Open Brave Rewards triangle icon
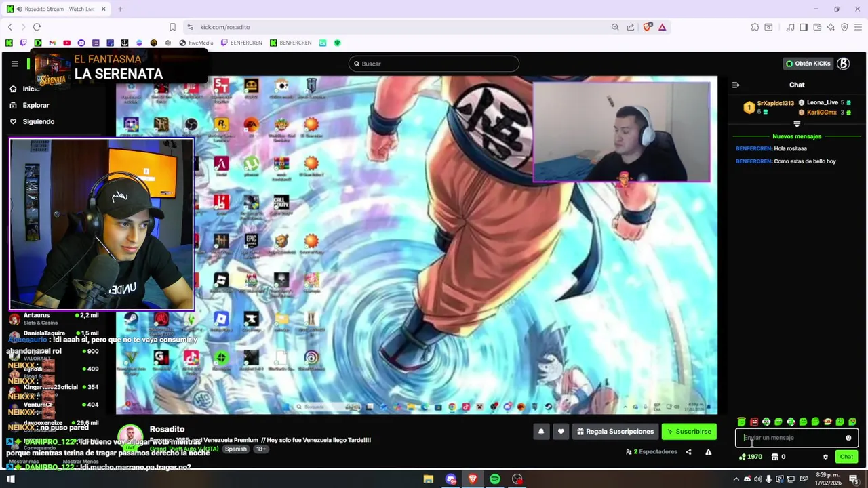The image size is (868, 488). 663,27
